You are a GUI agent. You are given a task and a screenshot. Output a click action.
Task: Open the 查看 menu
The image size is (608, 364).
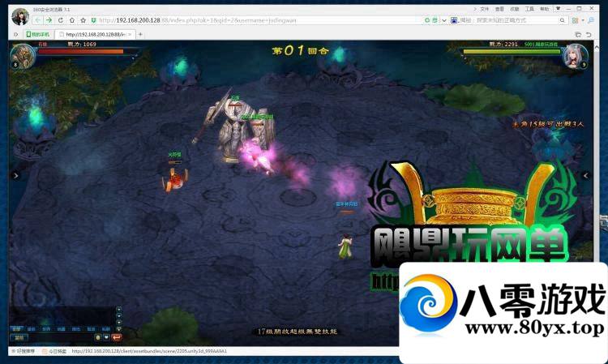tap(500, 9)
